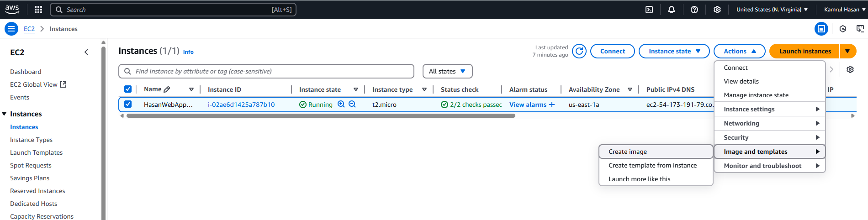The height and width of the screenshot is (220, 868).
Task: Open Instance state column filter arrow
Action: coord(356,89)
